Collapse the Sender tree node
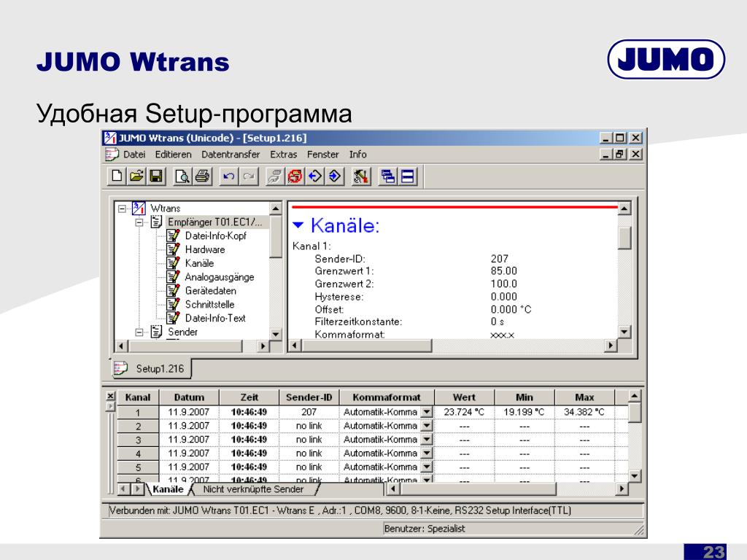 [x=139, y=332]
